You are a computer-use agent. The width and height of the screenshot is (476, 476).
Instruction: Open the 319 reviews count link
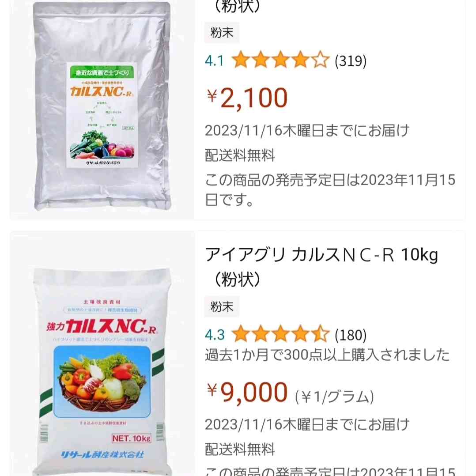(351, 61)
